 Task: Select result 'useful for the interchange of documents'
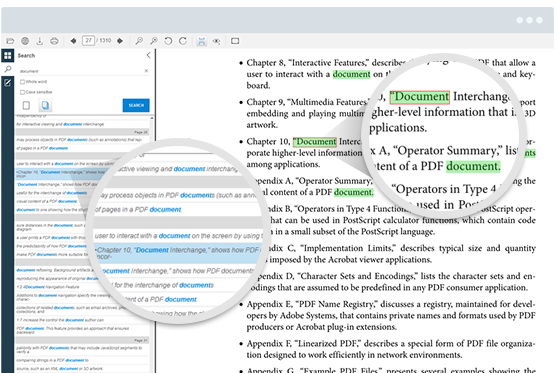(x=51, y=193)
